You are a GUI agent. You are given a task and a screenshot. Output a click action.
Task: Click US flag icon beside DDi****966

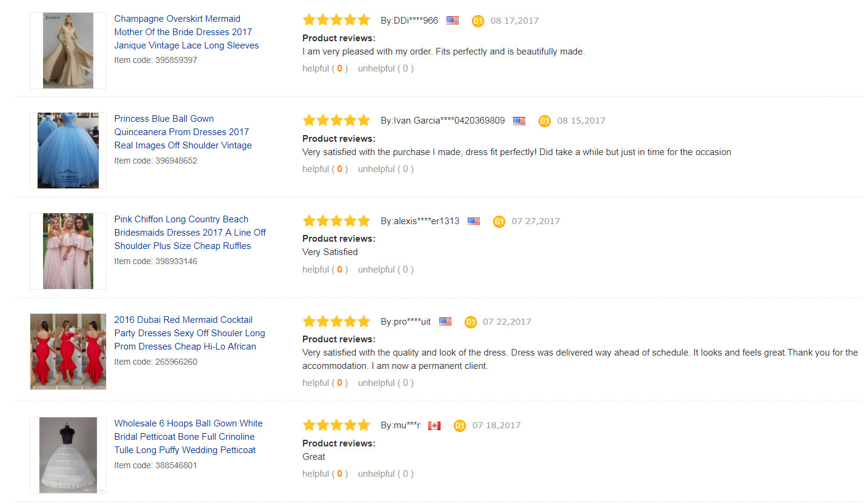(x=453, y=21)
